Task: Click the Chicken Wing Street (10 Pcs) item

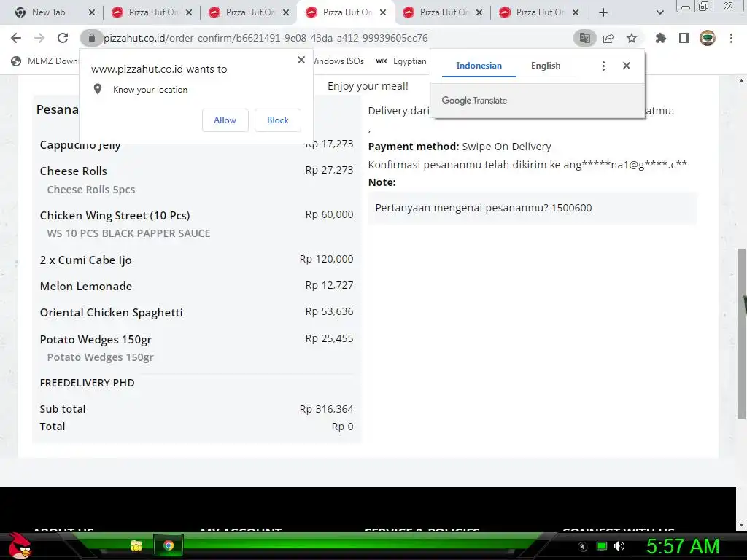Action: [115, 215]
